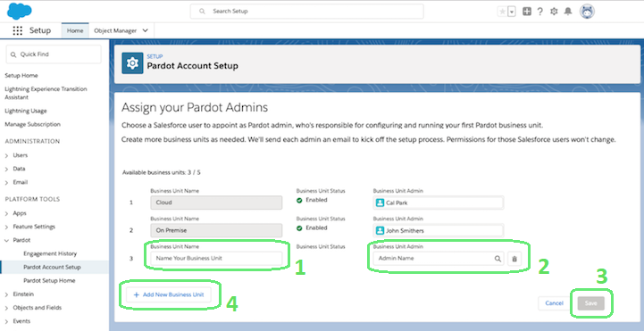The image size is (644, 331).
Task: Select Pardot Account Setup in sidebar
Action: (52, 267)
